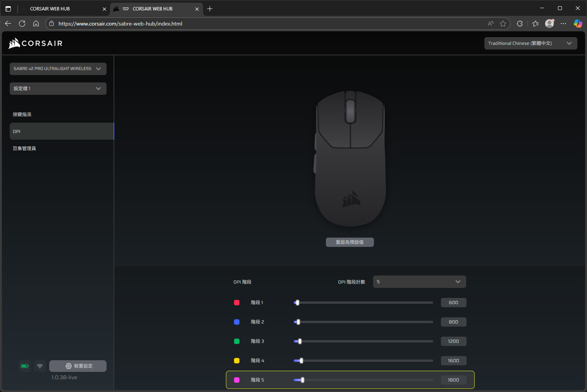Image resolution: width=587 pixels, height=392 pixels.
Task: Open browser extensions icon
Action: point(520,24)
